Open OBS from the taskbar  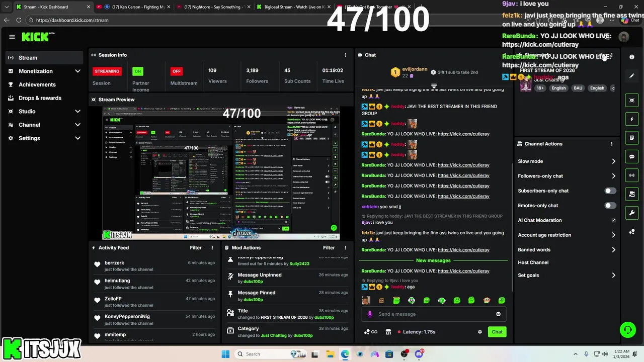405,354
